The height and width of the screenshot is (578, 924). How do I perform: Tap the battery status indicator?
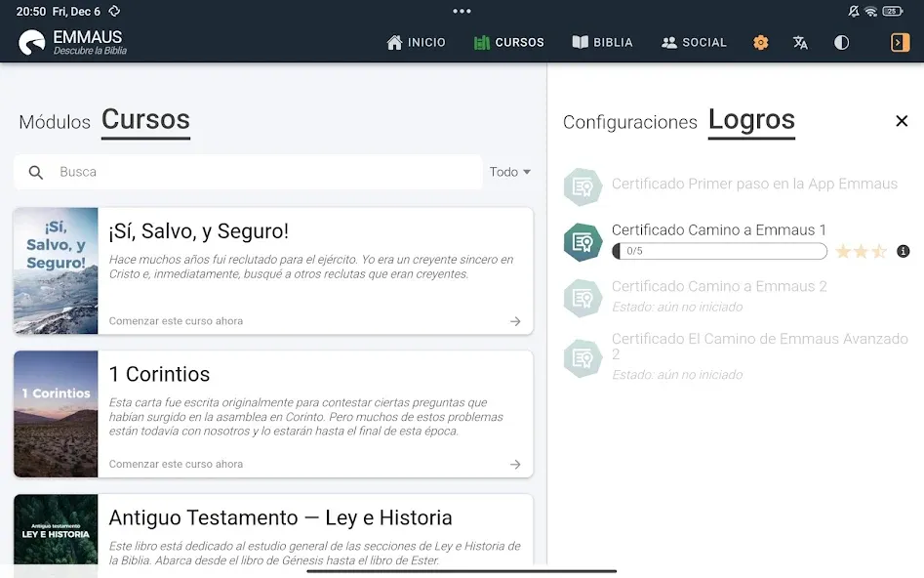[x=892, y=11]
